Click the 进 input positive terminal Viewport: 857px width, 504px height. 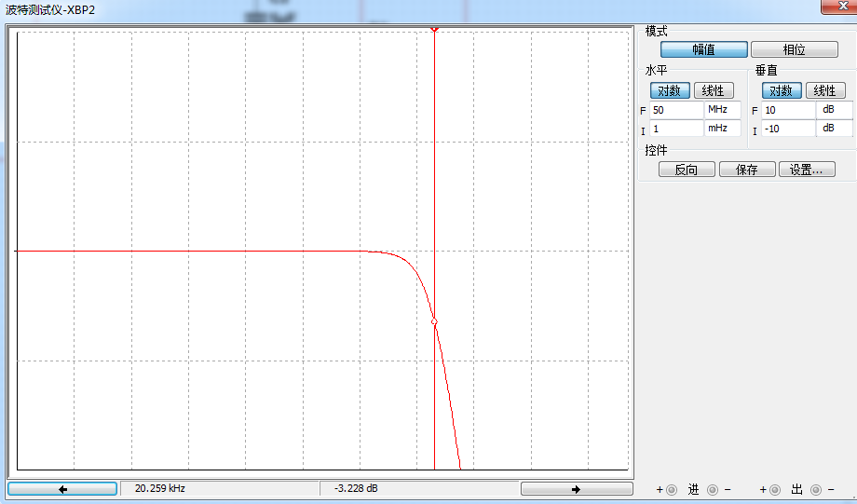[x=672, y=490]
